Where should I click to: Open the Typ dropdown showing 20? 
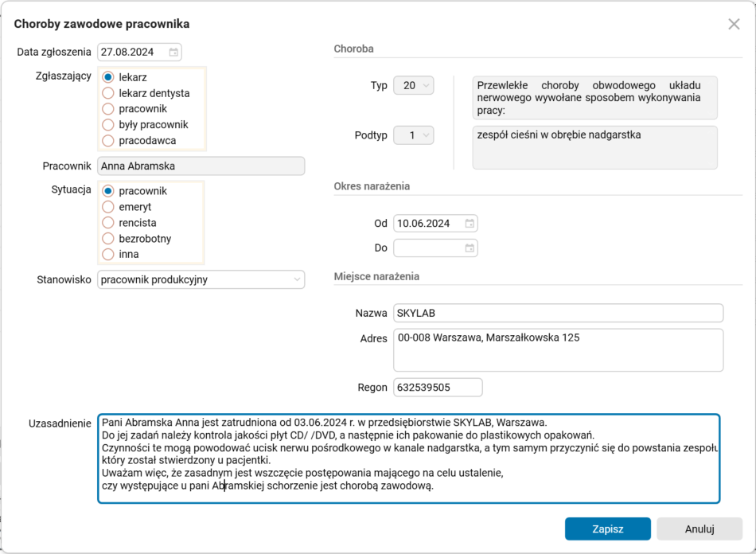tap(413, 85)
